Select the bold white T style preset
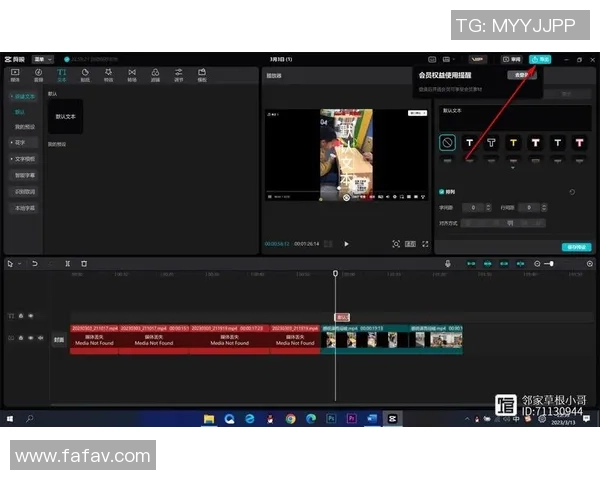This screenshot has height=480, width=600. tap(535, 143)
